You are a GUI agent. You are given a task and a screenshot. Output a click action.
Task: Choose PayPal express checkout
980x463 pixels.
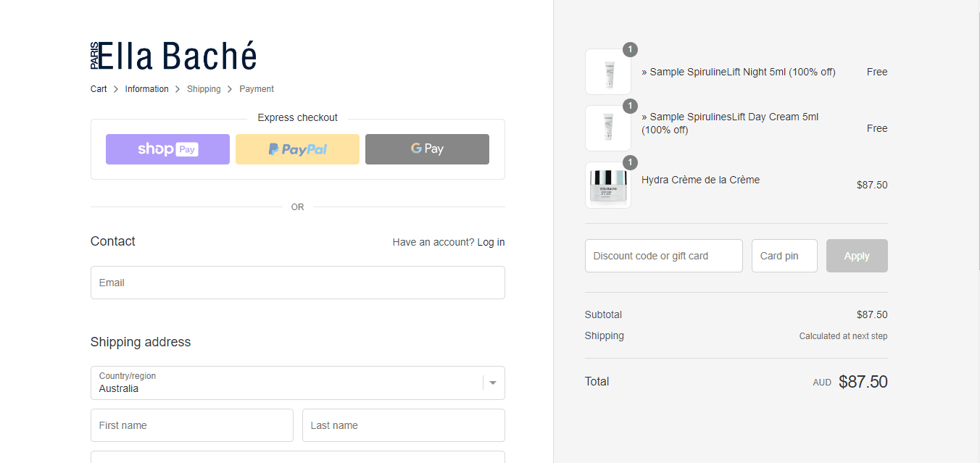[297, 149]
